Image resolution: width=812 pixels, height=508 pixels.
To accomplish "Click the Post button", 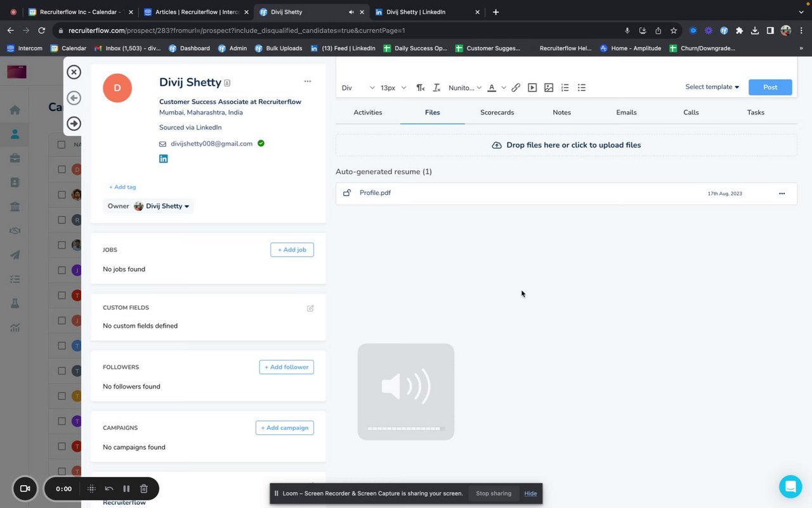I will point(770,87).
